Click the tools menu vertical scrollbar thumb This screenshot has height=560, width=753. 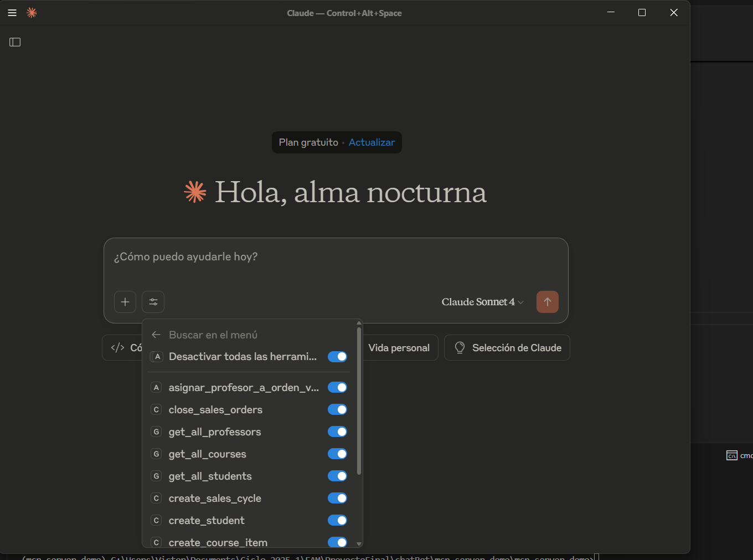pyautogui.click(x=359, y=401)
